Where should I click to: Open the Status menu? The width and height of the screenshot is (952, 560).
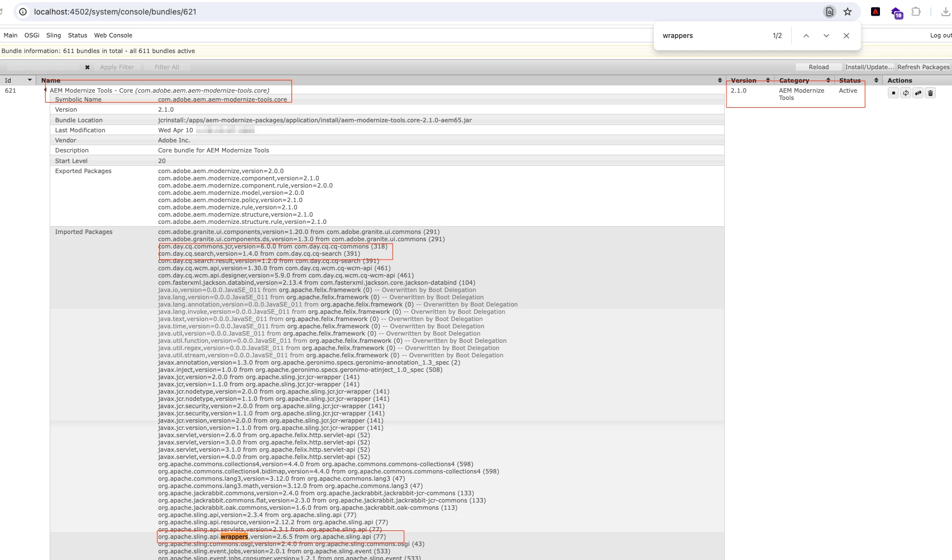click(x=78, y=35)
